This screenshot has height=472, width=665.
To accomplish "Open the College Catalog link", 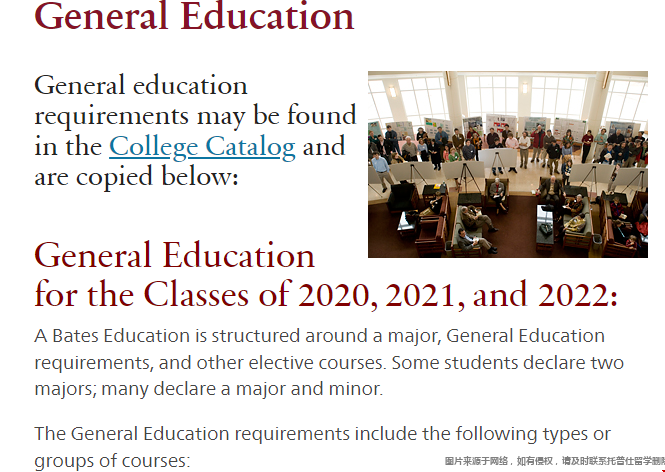I will [202, 147].
